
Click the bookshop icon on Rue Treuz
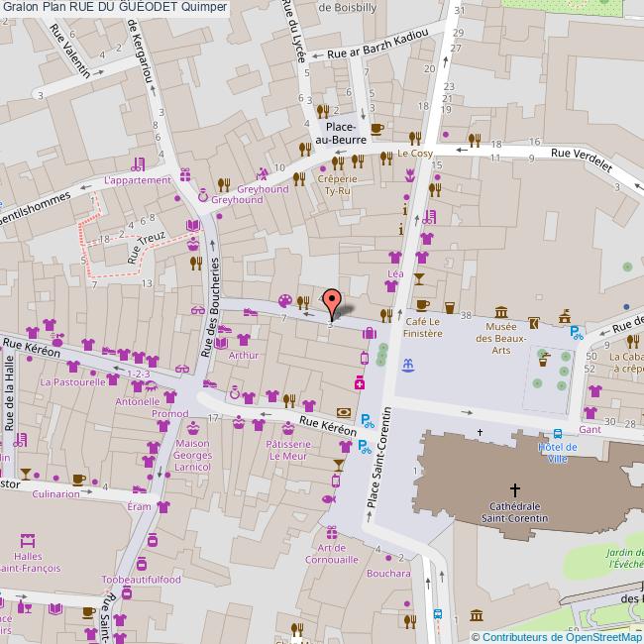193,226
